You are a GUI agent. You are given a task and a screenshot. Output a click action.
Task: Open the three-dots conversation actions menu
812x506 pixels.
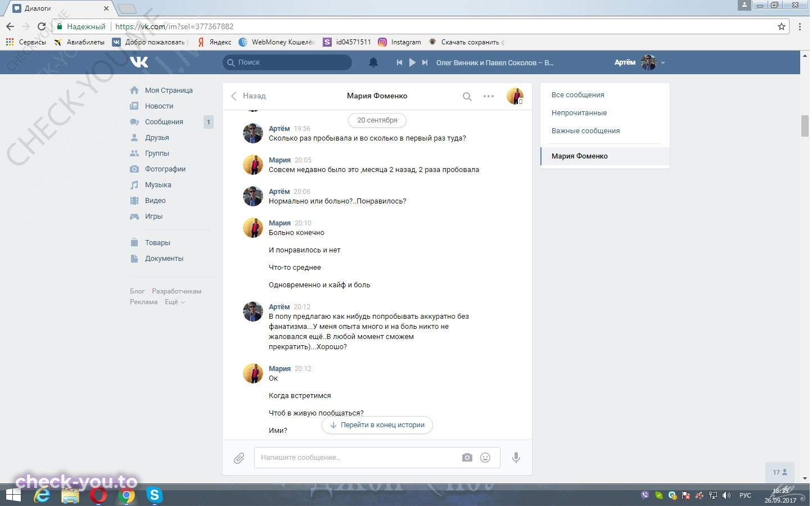pyautogui.click(x=489, y=96)
